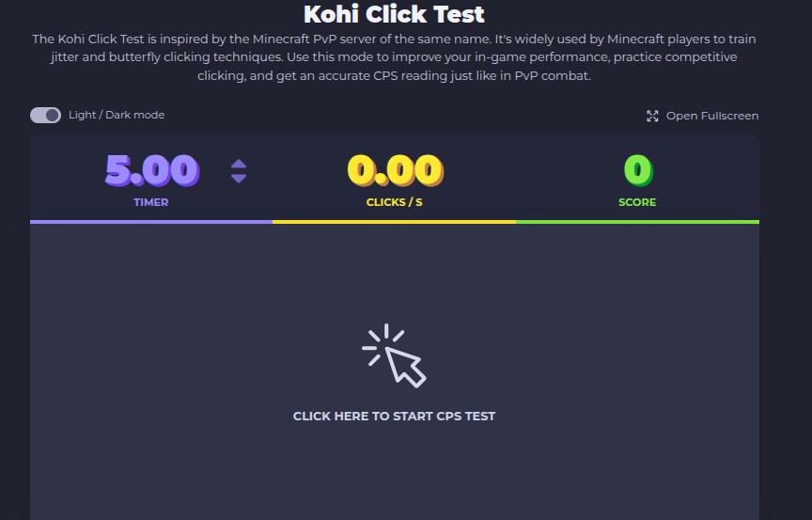Decrease timer with the down arrow
This screenshot has height=520, width=812.
click(239, 178)
